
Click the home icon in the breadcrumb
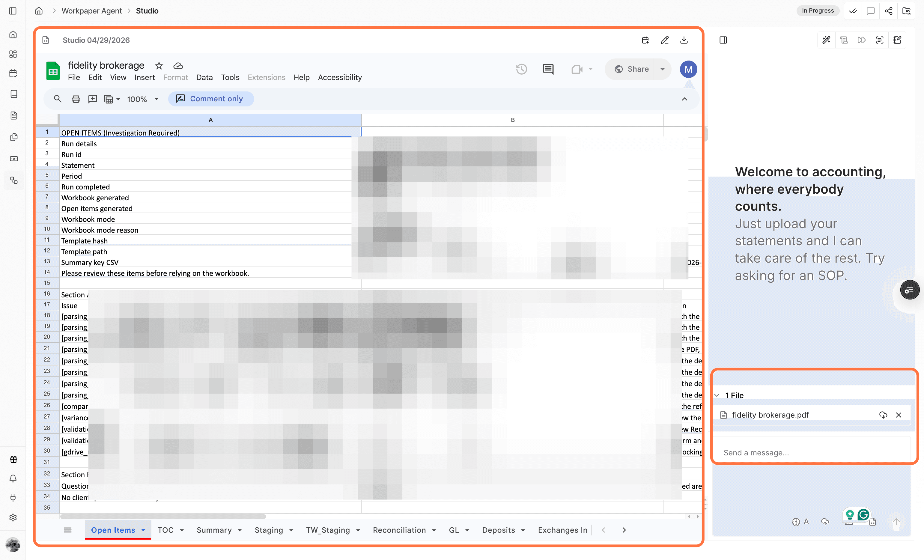coord(39,11)
